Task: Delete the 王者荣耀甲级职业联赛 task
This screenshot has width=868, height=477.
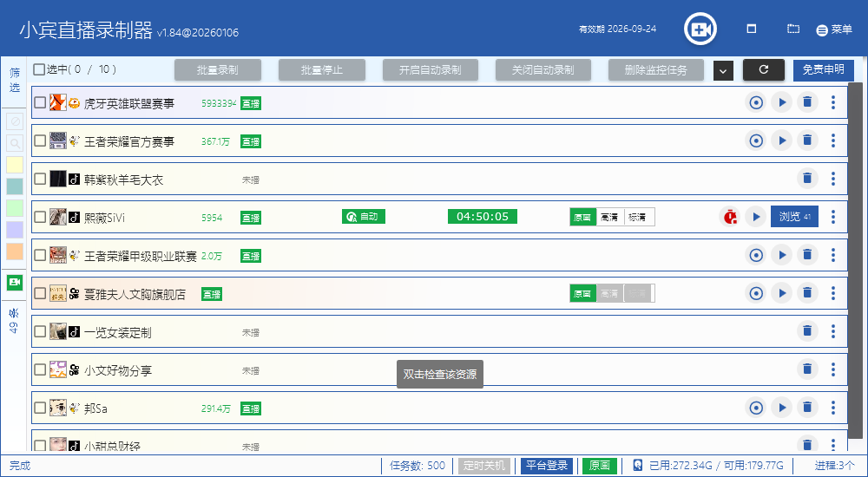Action: 807,255
